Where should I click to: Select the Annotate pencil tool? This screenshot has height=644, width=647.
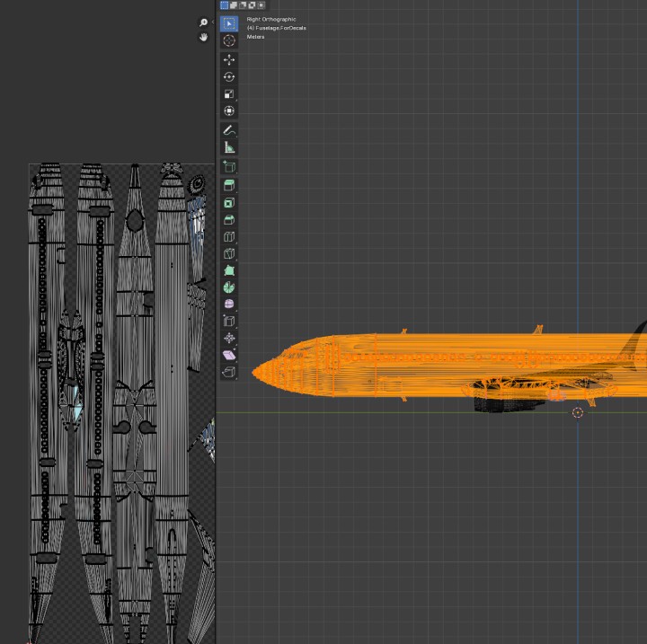click(229, 130)
